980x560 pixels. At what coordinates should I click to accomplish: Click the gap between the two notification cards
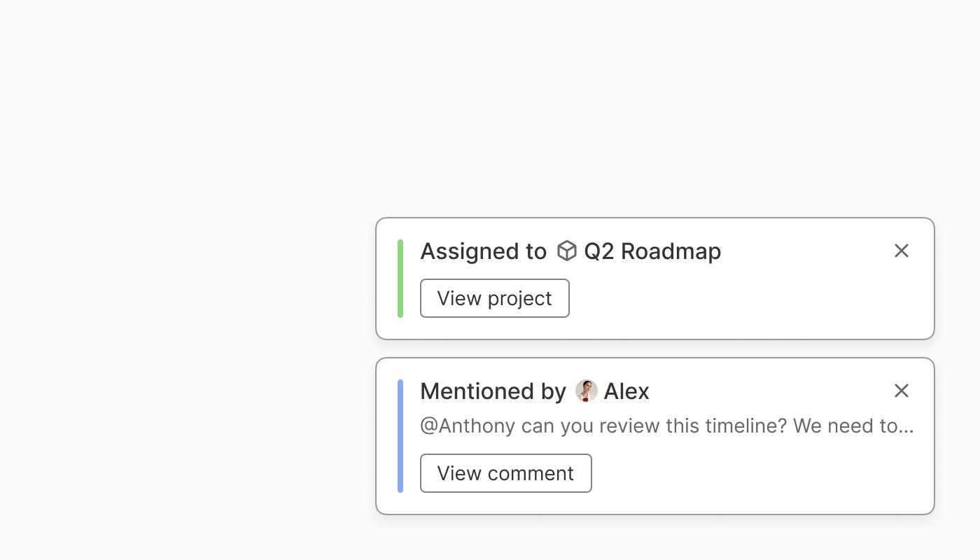pos(655,349)
